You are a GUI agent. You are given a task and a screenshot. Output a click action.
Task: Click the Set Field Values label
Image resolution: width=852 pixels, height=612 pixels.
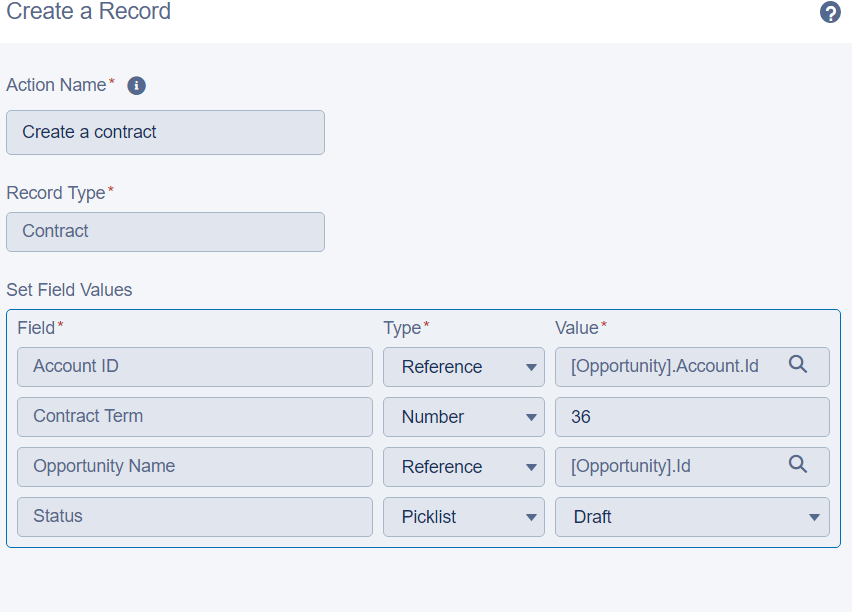[69, 290]
